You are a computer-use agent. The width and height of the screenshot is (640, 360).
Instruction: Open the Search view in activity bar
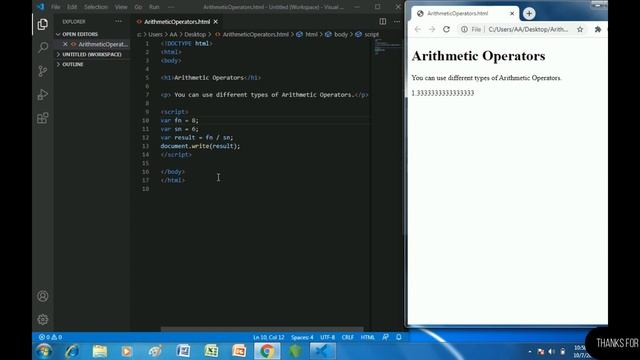pos(42,48)
